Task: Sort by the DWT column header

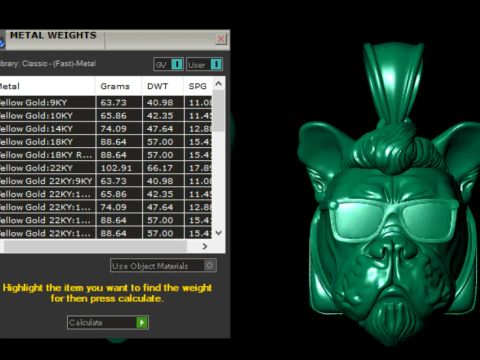Action: pos(163,86)
